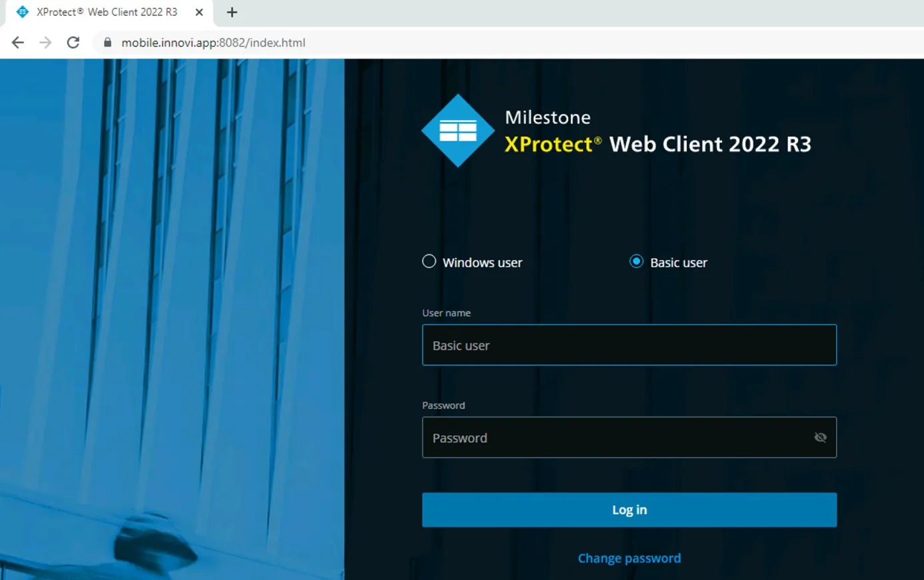Click the "Basic user" radio label text

point(679,263)
